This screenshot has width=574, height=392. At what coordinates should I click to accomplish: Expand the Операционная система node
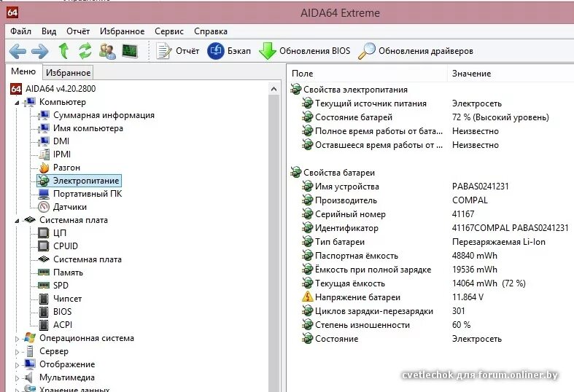tap(17, 339)
